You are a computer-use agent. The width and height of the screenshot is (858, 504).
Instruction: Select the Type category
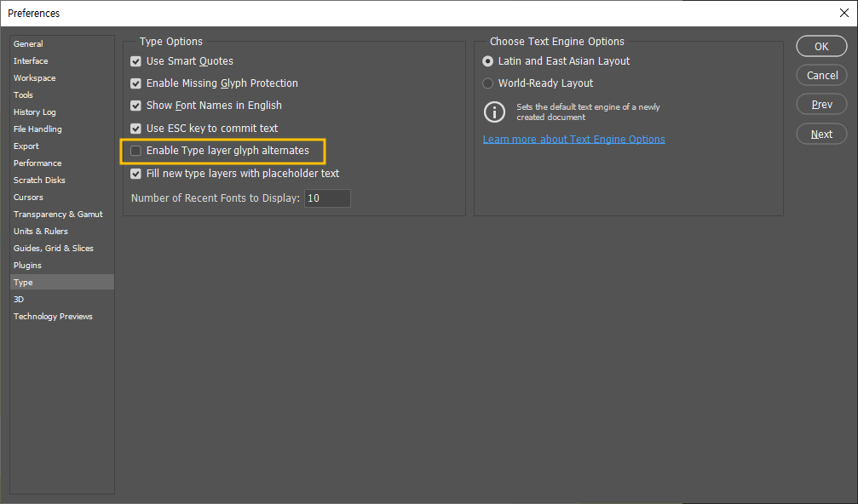[x=62, y=282]
